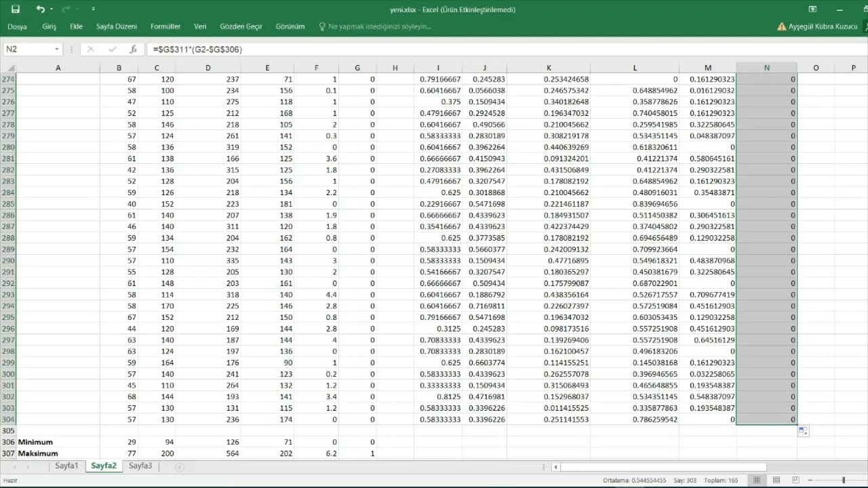This screenshot has width=868, height=488.
Task: Select column G header
Action: tap(357, 68)
